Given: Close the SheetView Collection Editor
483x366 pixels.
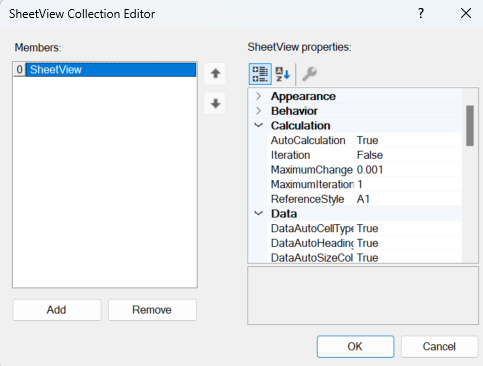Looking at the screenshot, I should [466, 13].
